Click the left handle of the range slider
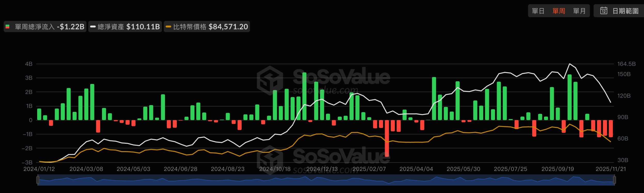Screen dimensions: 644x193 [38, 180]
